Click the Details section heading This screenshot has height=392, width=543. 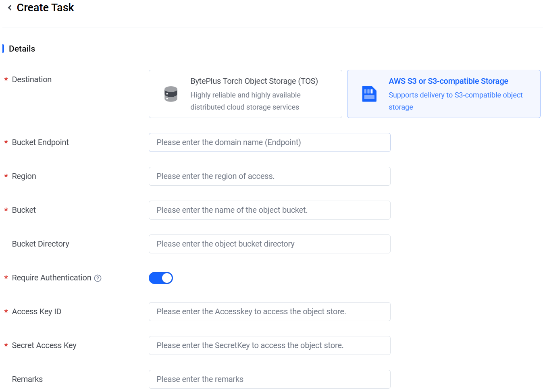pos(22,49)
